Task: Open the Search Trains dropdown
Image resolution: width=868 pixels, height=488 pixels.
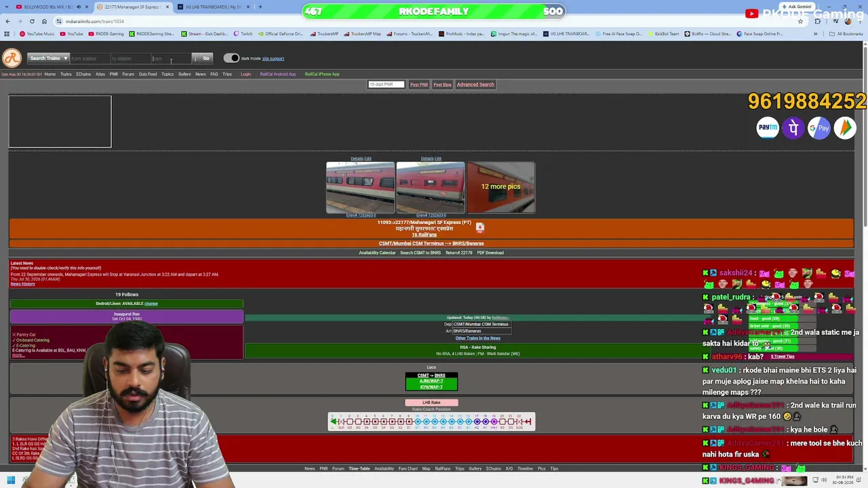Action: click(48, 58)
